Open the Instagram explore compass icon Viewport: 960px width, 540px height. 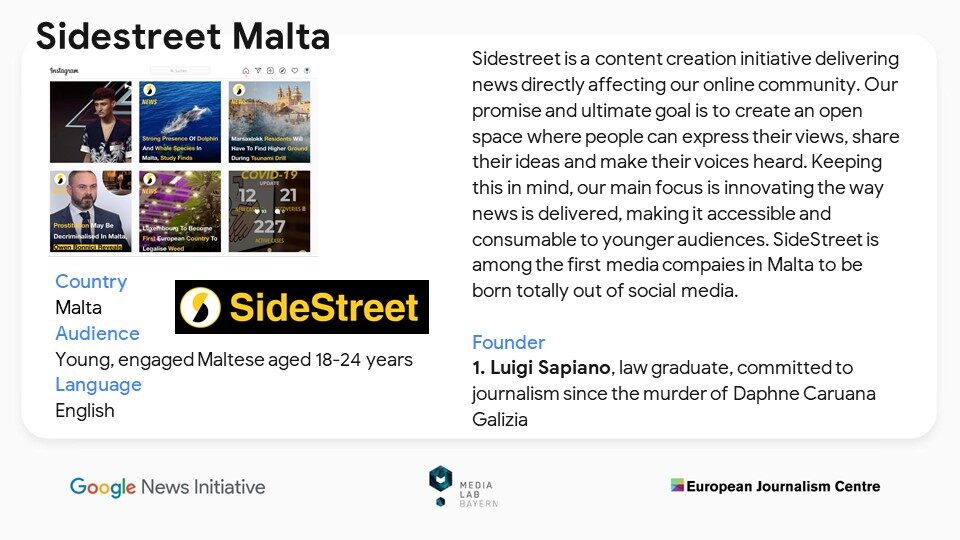click(282, 71)
